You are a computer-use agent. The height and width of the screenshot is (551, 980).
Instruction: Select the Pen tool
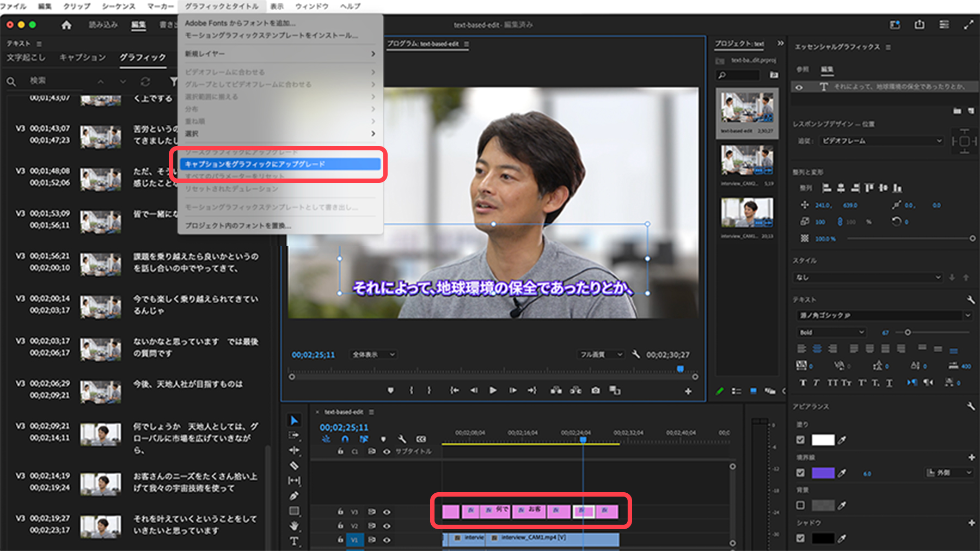294,495
